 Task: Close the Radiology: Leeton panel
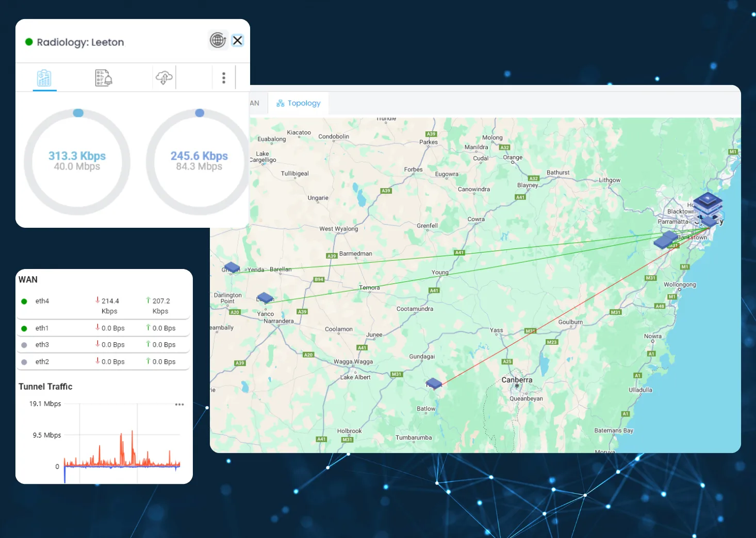tap(237, 40)
